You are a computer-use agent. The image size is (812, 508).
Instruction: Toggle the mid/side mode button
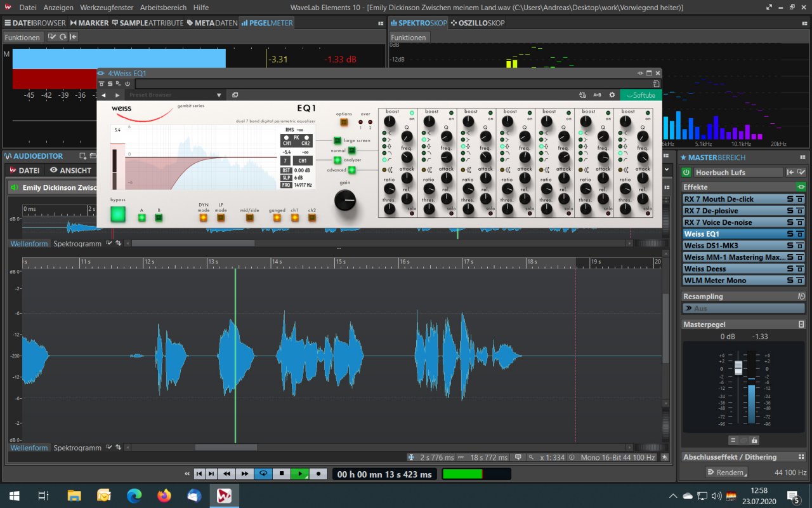[249, 218]
